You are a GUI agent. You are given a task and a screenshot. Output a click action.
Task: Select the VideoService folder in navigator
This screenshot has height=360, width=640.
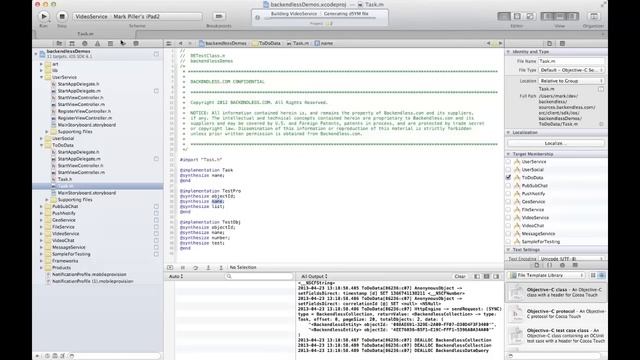click(65, 234)
